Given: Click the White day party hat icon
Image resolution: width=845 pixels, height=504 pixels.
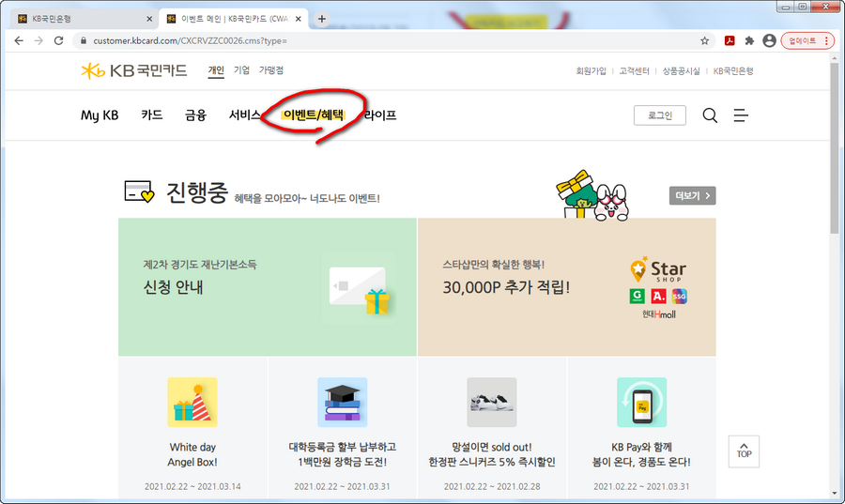Looking at the screenshot, I should 192,403.
